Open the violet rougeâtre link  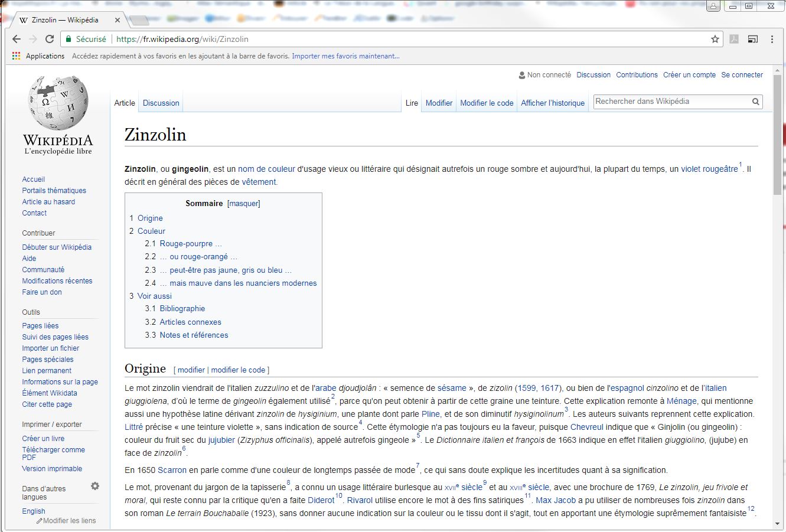pyautogui.click(x=709, y=169)
